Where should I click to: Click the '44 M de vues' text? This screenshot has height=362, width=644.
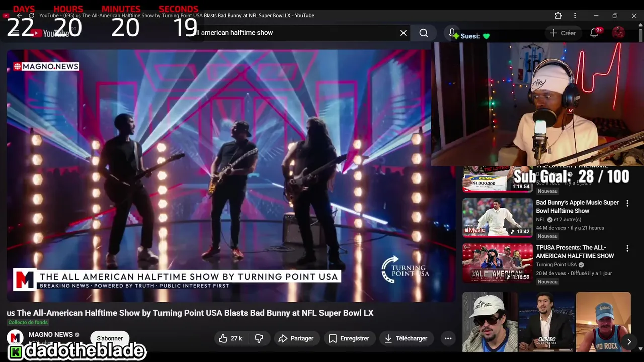click(x=550, y=228)
